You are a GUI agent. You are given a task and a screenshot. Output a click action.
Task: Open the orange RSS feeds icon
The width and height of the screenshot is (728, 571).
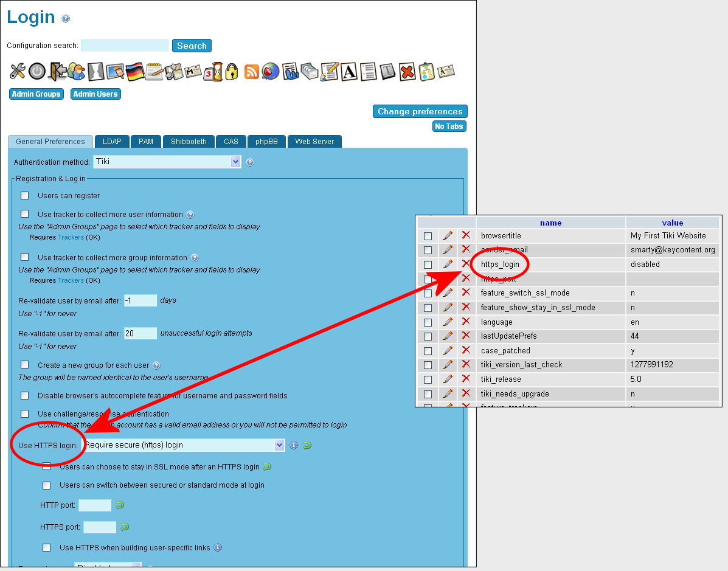tap(251, 72)
